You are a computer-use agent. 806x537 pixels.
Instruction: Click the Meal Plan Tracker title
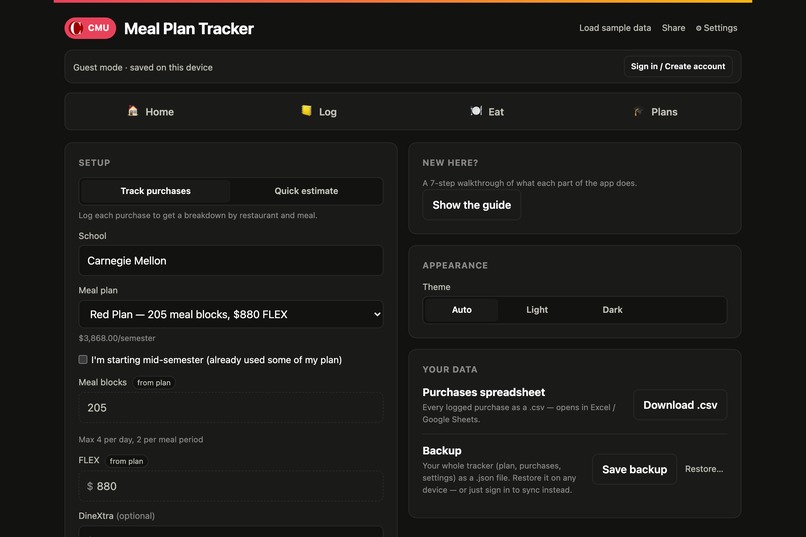189,29
